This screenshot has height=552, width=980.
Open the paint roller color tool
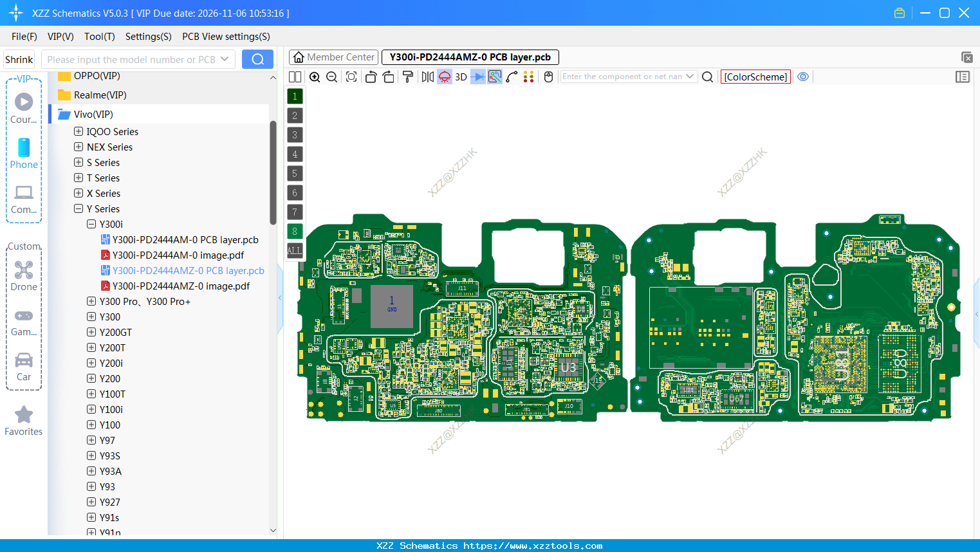pos(409,77)
